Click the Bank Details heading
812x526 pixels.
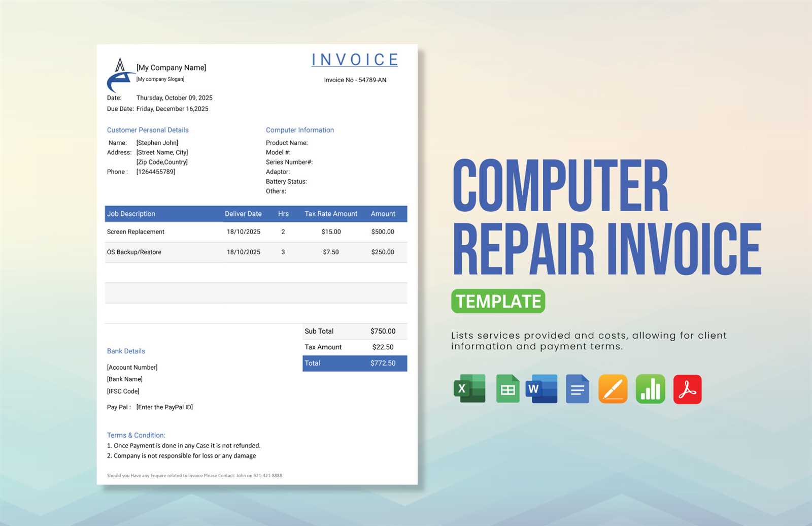(126, 351)
